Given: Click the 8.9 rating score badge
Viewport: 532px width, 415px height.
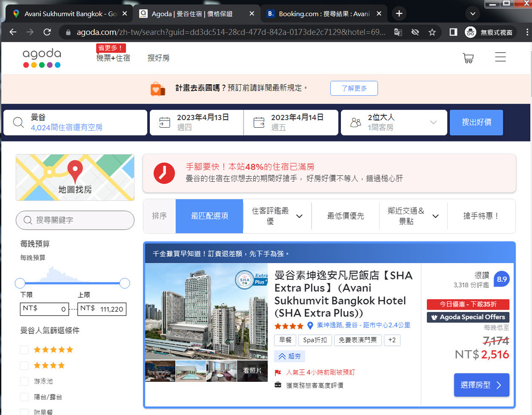Looking at the screenshot, I should pos(501,279).
